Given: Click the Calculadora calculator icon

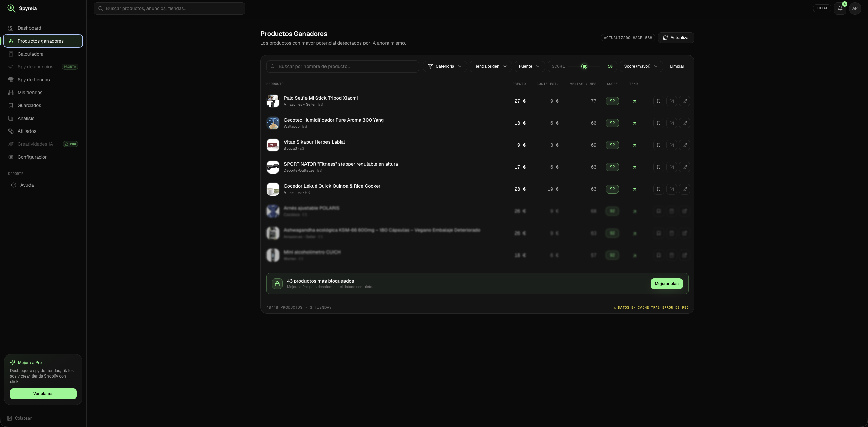Looking at the screenshot, I should (x=11, y=54).
